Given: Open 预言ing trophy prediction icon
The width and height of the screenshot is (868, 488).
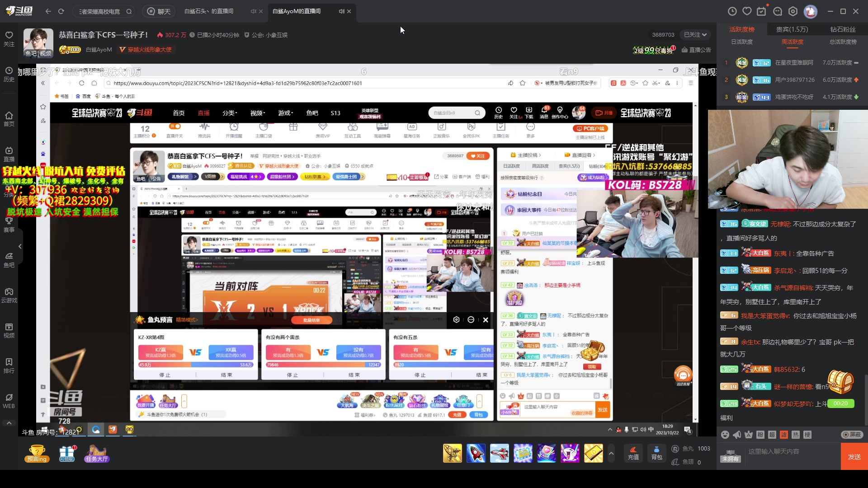Looking at the screenshot, I should coord(37,453).
